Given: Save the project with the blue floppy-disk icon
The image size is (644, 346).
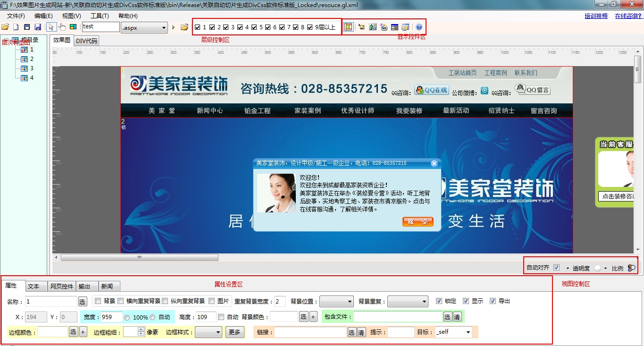Looking at the screenshot, I should click(x=38, y=27).
